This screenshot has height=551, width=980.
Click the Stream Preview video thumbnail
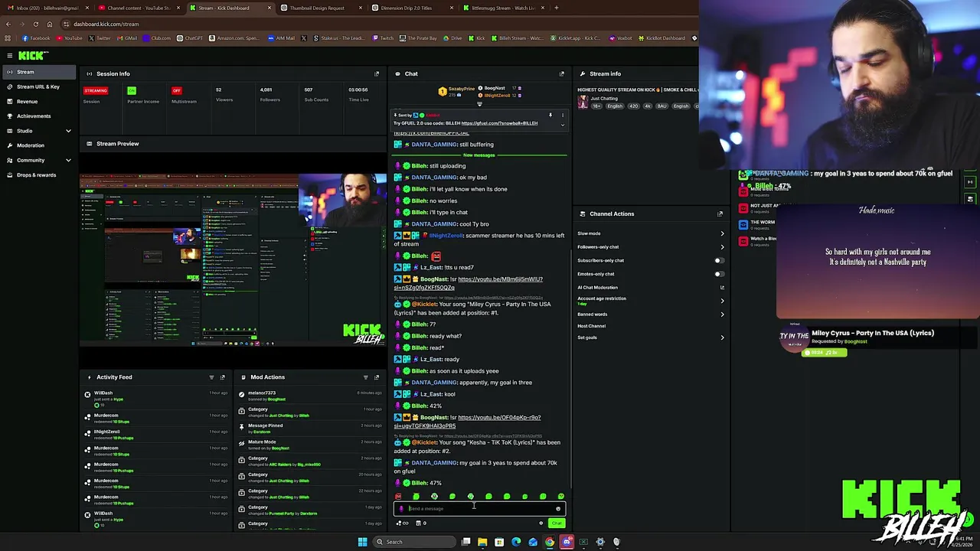[234, 261]
